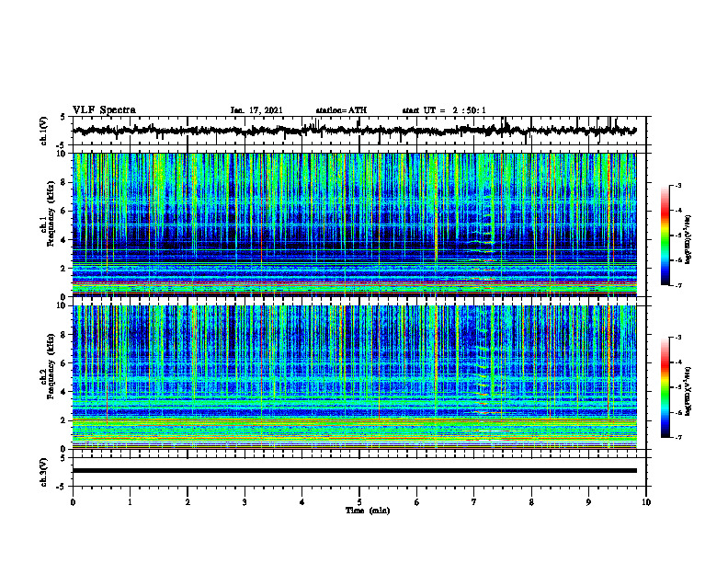Click the "VLF Spectra" plot title
Viewport: 728px width, 563px height.
104,109
